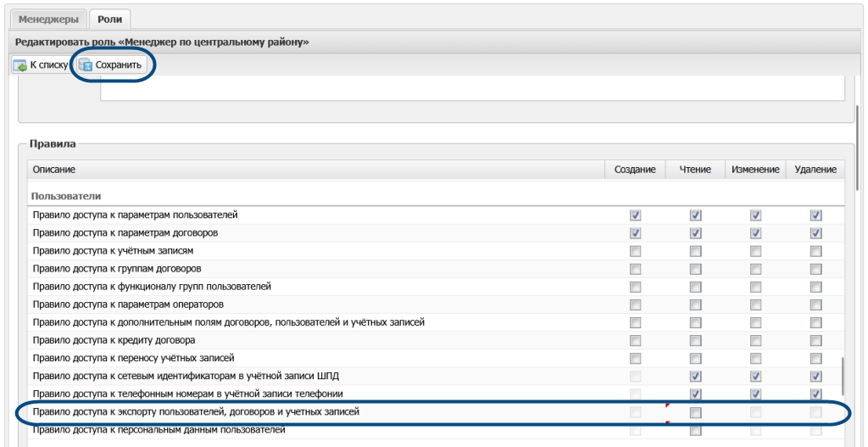Uncheck Создание for параметрам пользователей rule
Viewport: 868px width, 447px height.
[x=635, y=215]
